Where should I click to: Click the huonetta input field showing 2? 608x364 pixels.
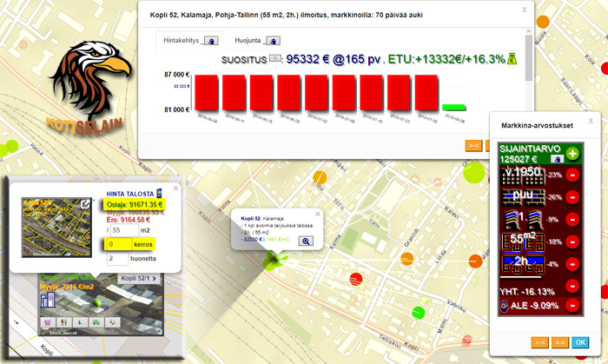[x=117, y=259]
